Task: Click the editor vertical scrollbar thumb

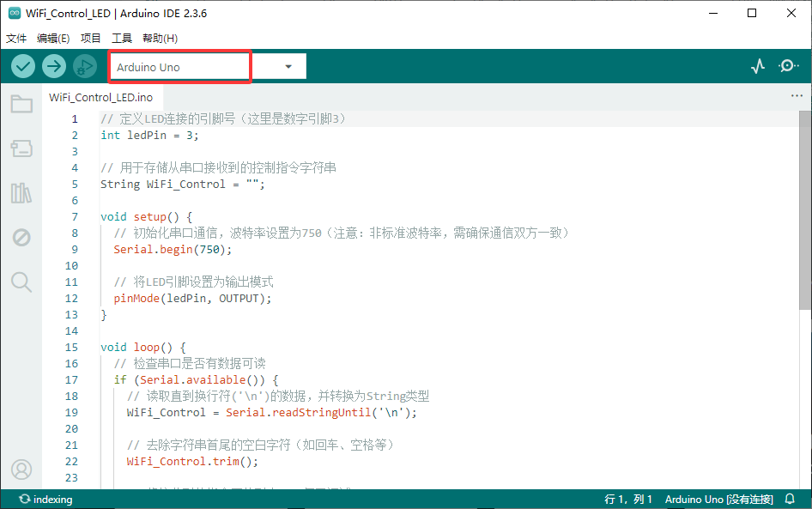Action: coord(805,210)
